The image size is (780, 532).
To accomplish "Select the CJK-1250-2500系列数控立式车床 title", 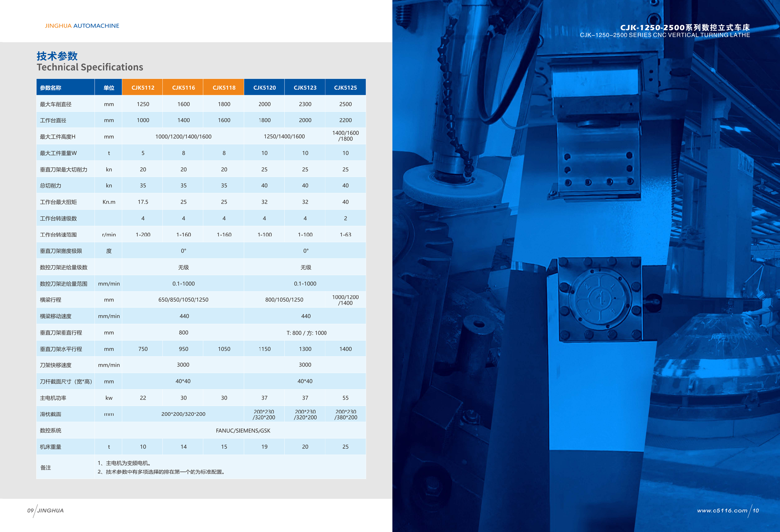I will 685,27.
